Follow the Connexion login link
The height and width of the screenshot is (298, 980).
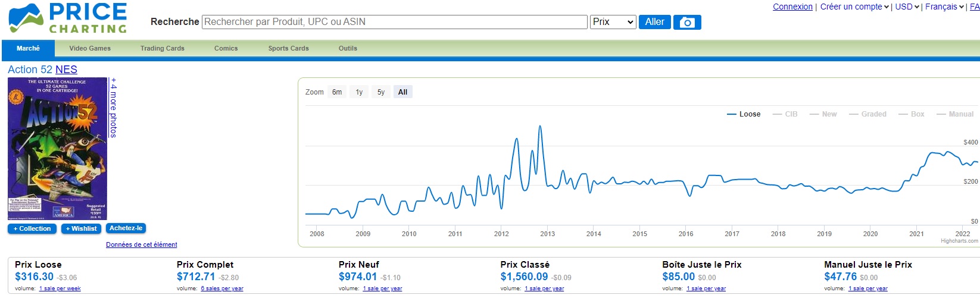tap(792, 7)
